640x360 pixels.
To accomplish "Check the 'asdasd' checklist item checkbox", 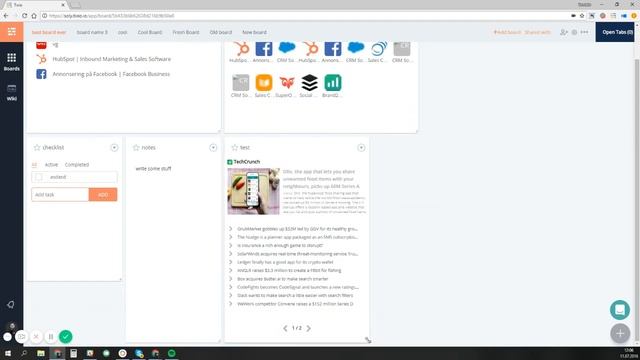I will 39,177.
